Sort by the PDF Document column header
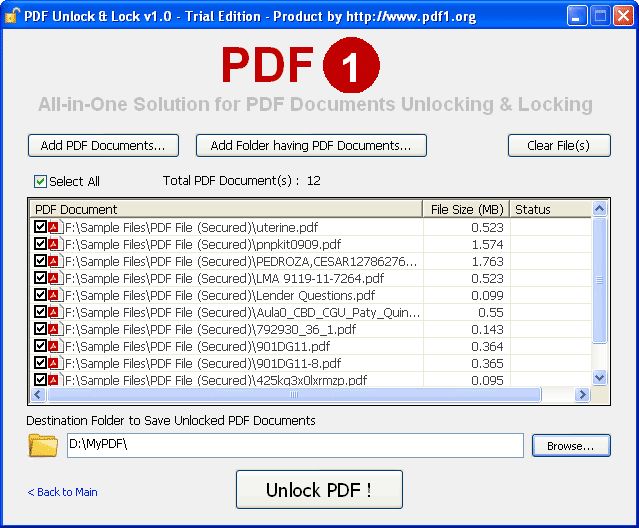This screenshot has width=639, height=528. [x=227, y=209]
